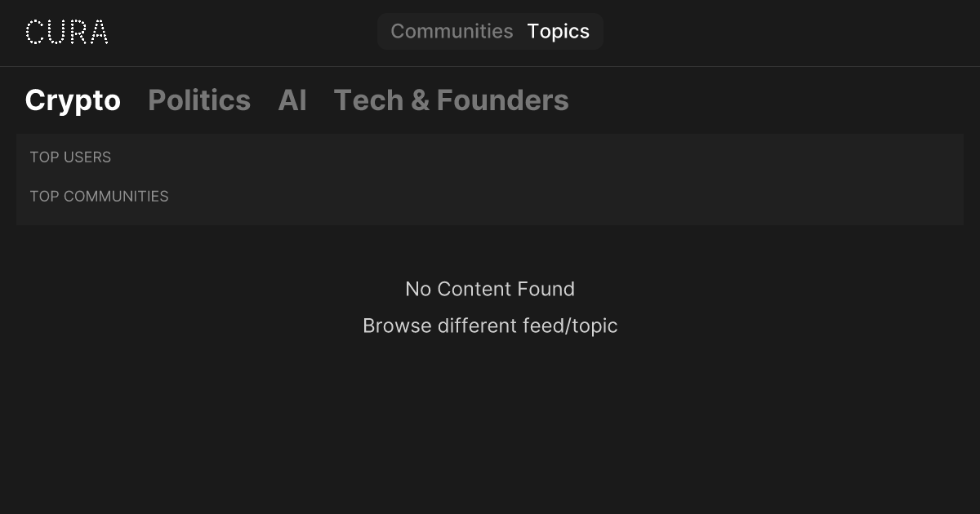Open the Tech & Founders topic
This screenshot has height=514, width=980.
click(451, 100)
